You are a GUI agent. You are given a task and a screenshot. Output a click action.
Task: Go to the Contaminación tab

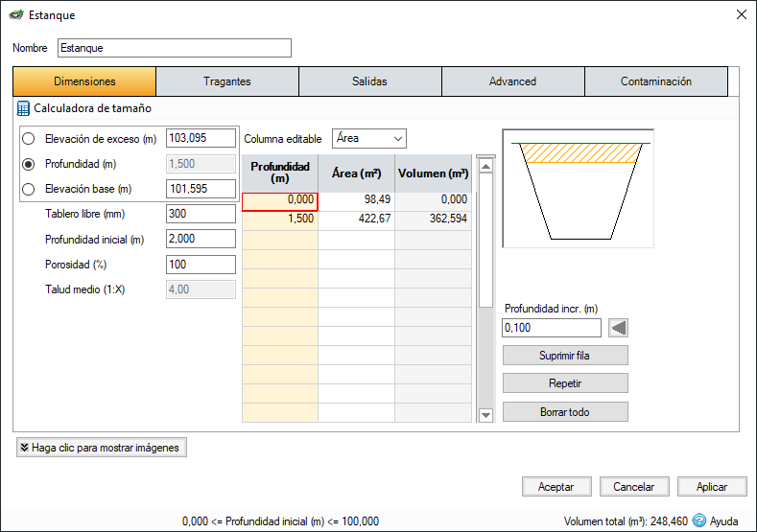click(655, 81)
